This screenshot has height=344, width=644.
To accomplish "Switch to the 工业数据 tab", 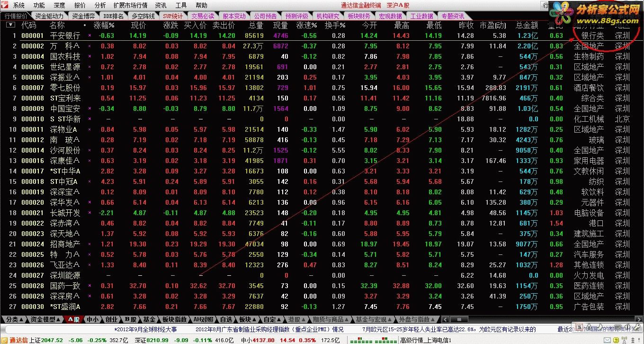I will click(421, 16).
